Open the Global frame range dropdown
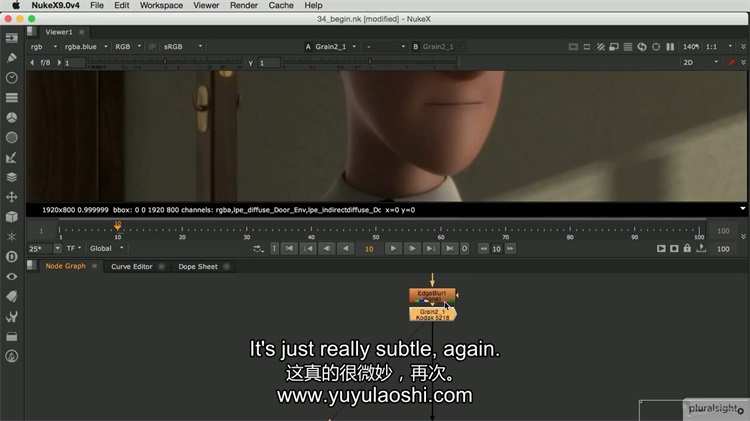Screen dimensions: 750x421 106,249
